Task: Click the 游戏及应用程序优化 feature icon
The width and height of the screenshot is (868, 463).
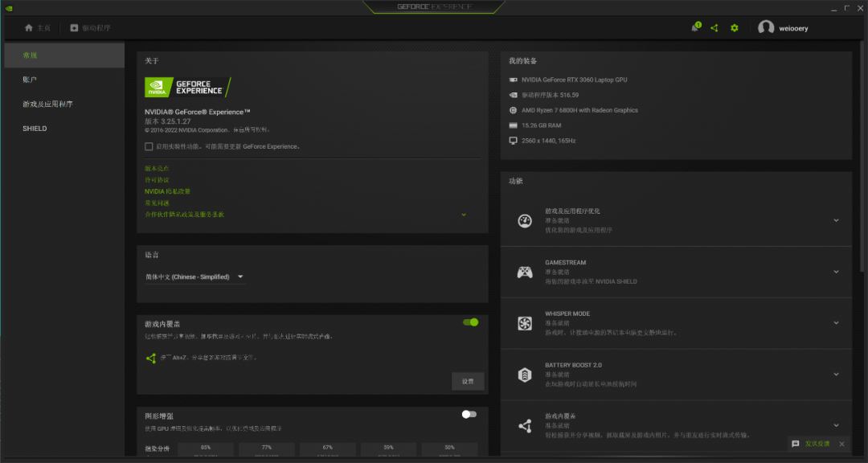Action: (525, 219)
